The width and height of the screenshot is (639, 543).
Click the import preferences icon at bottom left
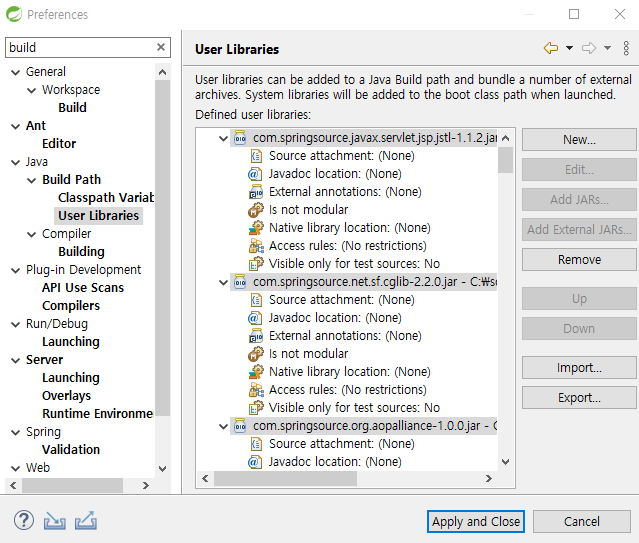click(55, 521)
